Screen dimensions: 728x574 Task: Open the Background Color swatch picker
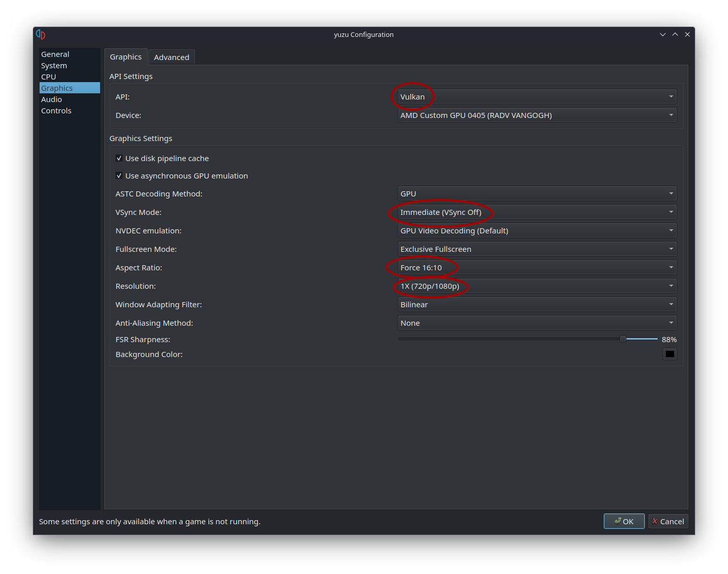(x=670, y=354)
